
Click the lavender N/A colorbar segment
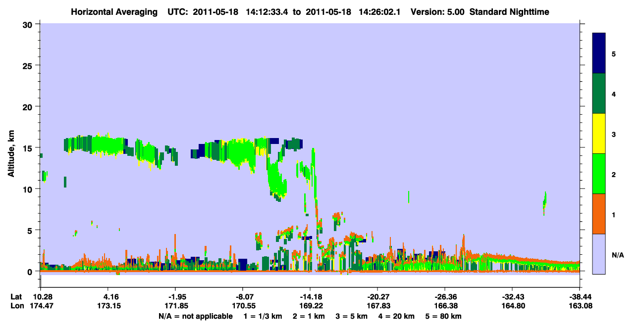click(599, 254)
